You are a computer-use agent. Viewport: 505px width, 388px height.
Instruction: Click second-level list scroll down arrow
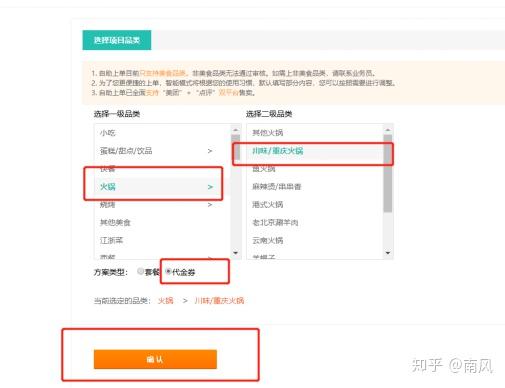tap(388, 253)
